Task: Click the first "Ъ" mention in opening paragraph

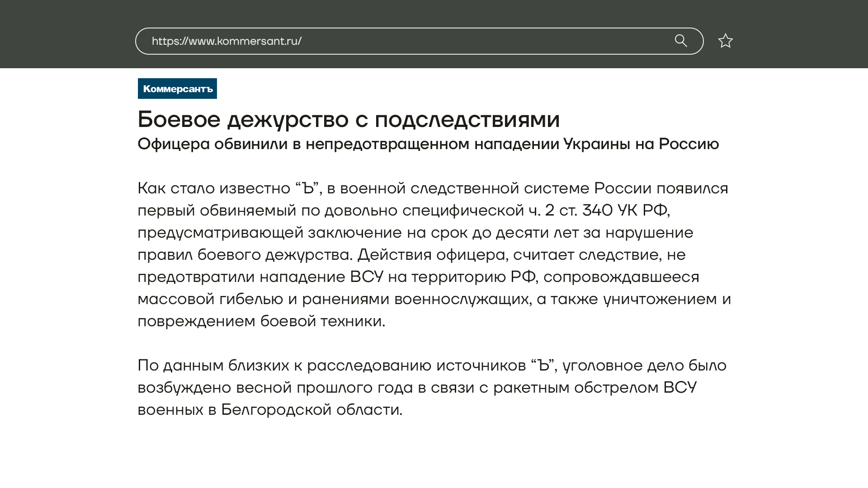Action: click(308, 188)
